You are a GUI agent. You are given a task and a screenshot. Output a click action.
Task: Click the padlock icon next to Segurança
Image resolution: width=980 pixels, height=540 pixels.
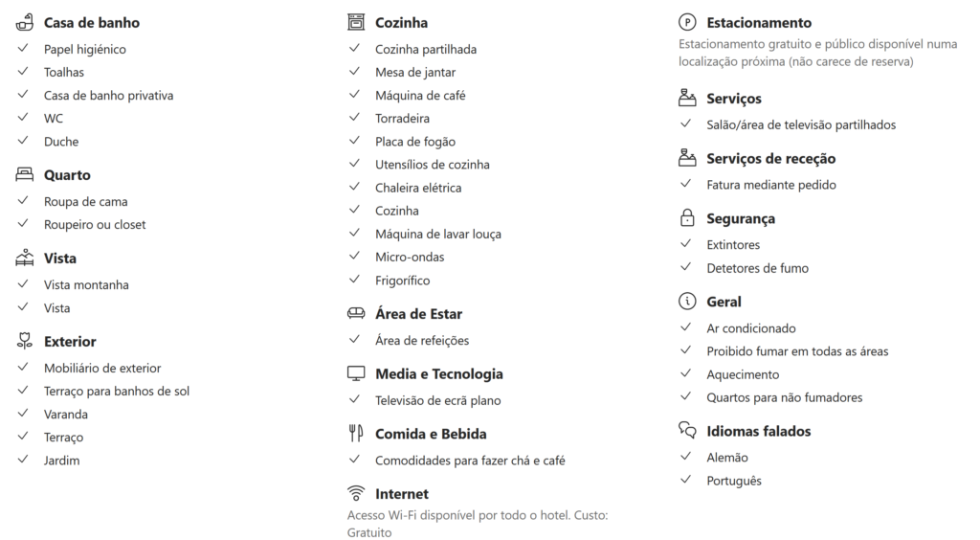click(x=687, y=218)
